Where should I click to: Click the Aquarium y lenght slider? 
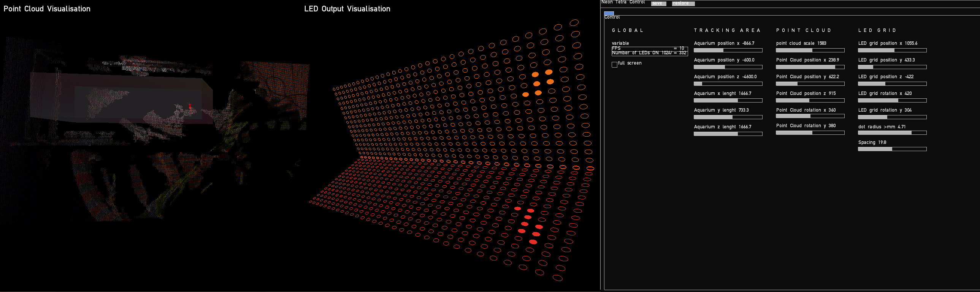(x=728, y=117)
